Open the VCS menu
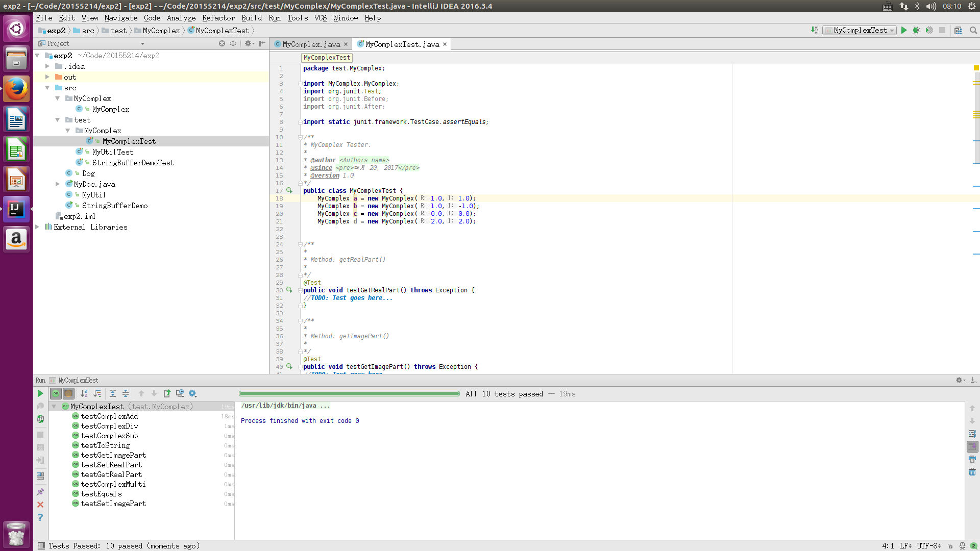This screenshot has width=980, height=551. click(321, 18)
